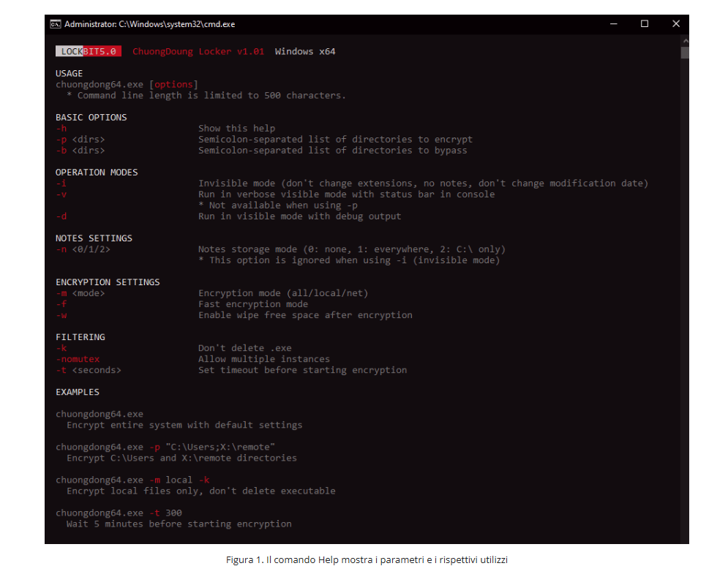Click 'Wait 5 minutes before starting encryption'

(179, 524)
